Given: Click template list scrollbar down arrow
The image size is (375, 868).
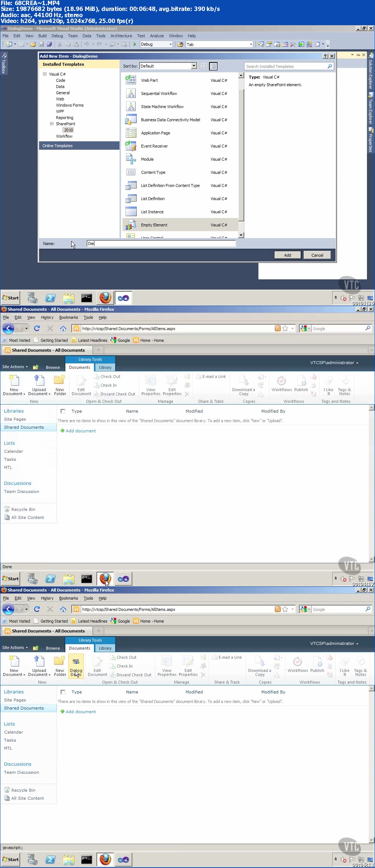Looking at the screenshot, I should point(241,235).
